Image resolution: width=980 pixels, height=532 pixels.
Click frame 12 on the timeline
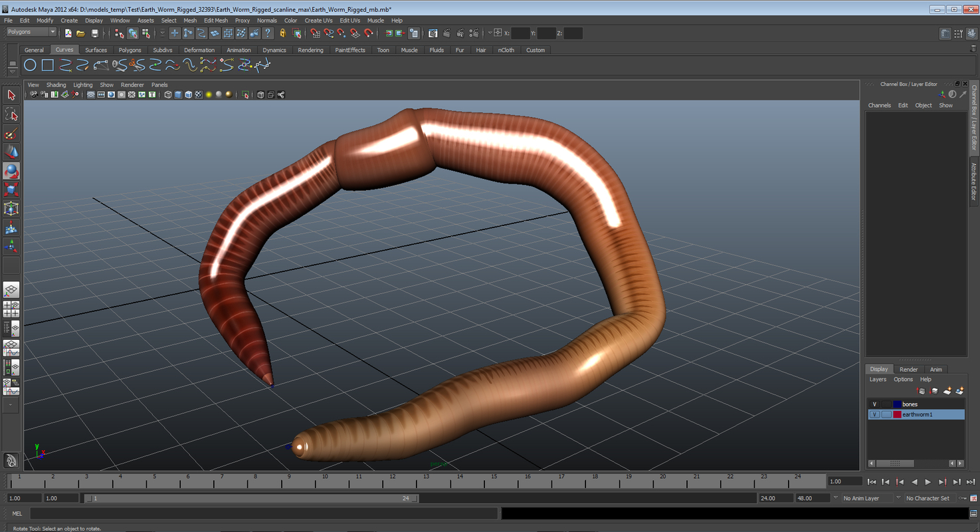pos(393,481)
